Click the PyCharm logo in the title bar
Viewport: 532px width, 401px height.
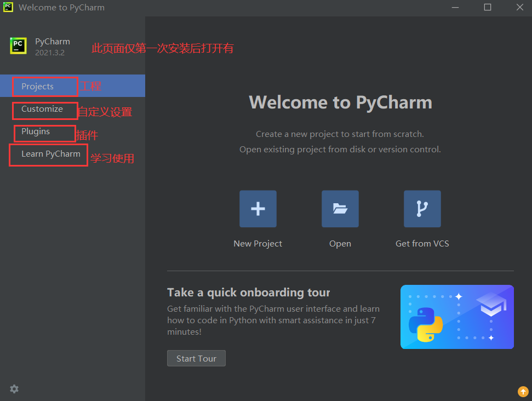click(8, 7)
